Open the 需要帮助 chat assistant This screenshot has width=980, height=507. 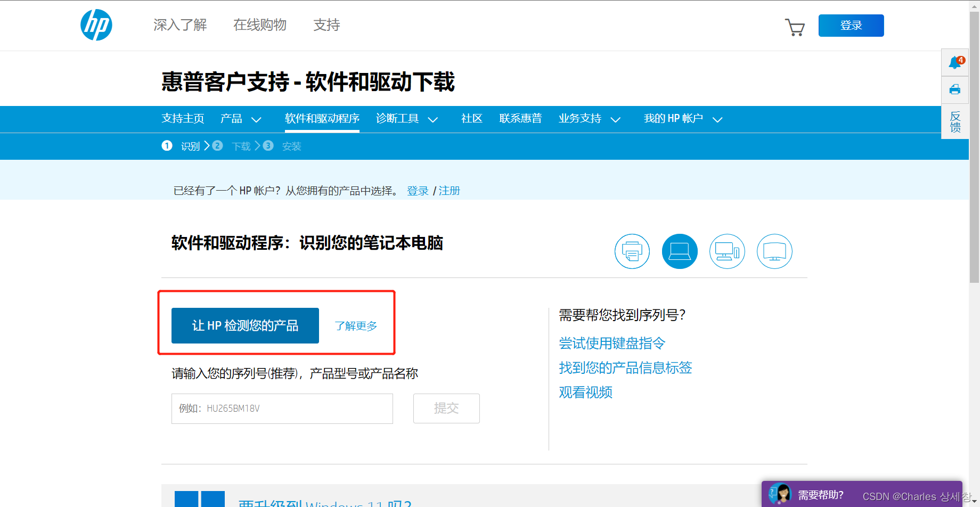click(862, 494)
